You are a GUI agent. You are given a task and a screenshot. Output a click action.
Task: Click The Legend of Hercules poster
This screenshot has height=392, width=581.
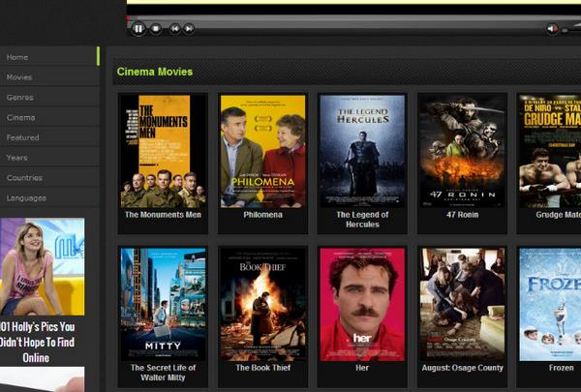point(362,151)
